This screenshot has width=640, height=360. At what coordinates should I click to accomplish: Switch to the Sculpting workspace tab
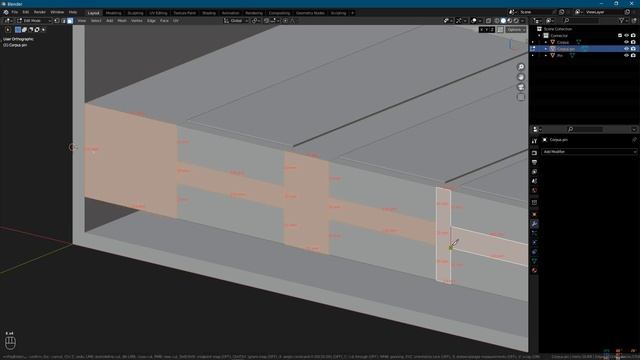click(136, 13)
